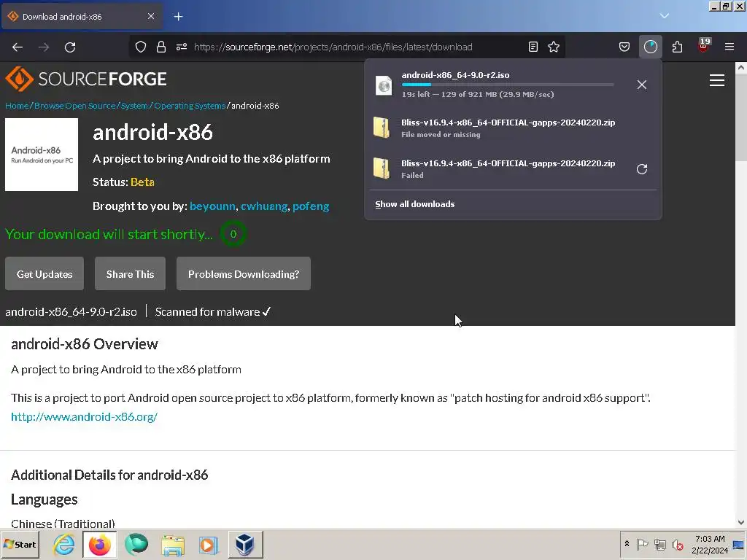The image size is (747, 560).
Task: Open the extensions puzzle icon
Action: click(677, 47)
